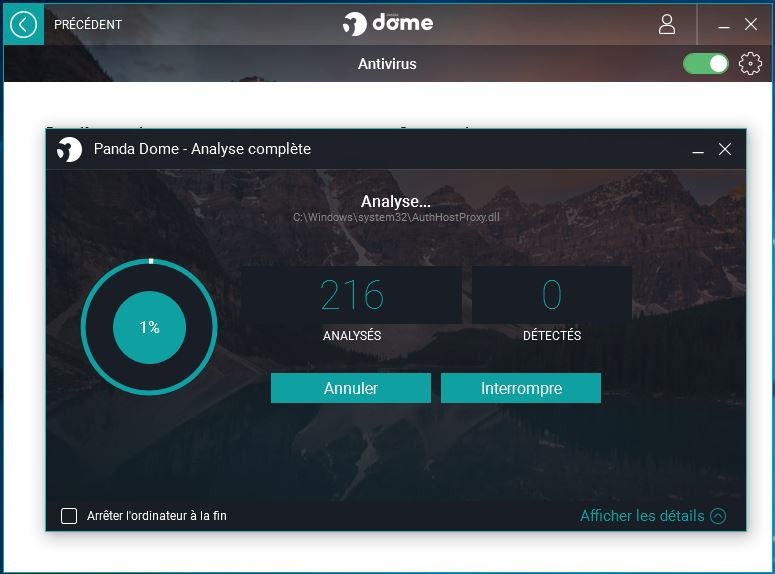Click the 216 analysés counter
The height and width of the screenshot is (574, 775).
(352, 295)
